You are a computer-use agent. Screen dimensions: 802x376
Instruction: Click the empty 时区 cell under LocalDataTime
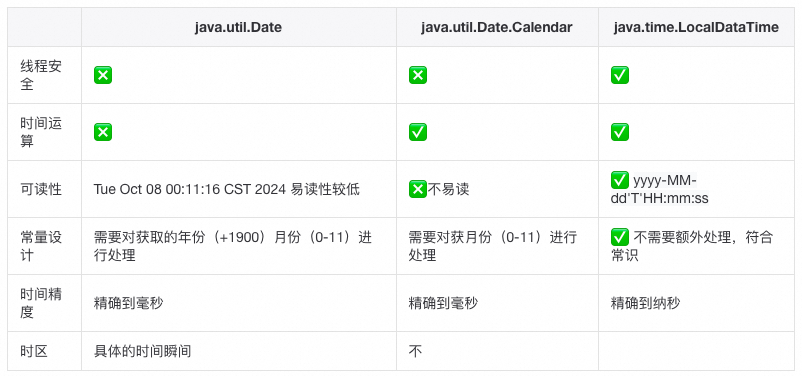pyautogui.click(x=696, y=351)
